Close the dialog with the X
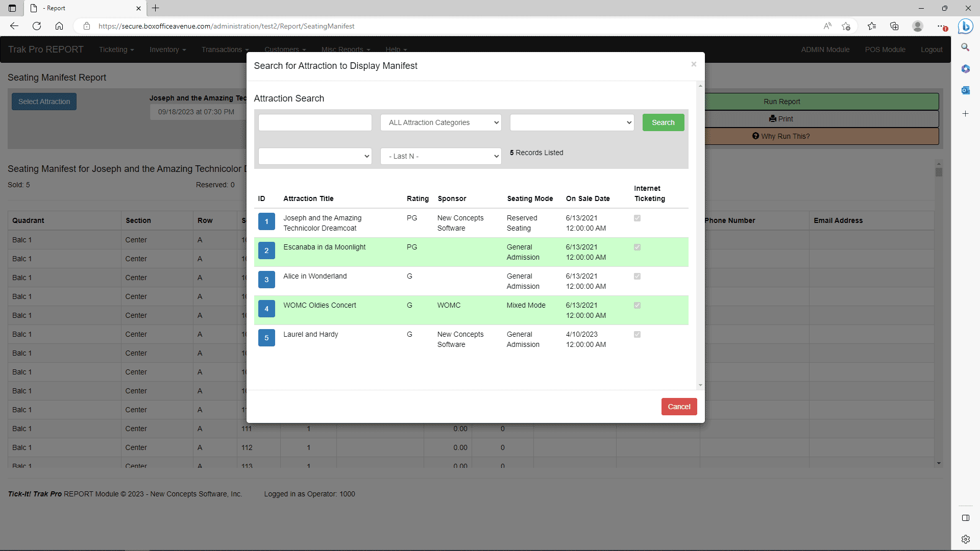980x551 pixels. 694,64
